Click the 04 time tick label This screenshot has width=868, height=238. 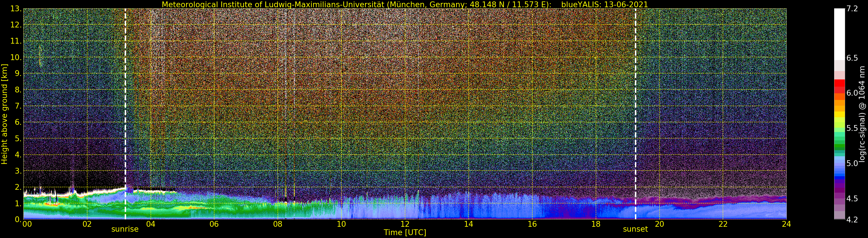[x=151, y=224]
